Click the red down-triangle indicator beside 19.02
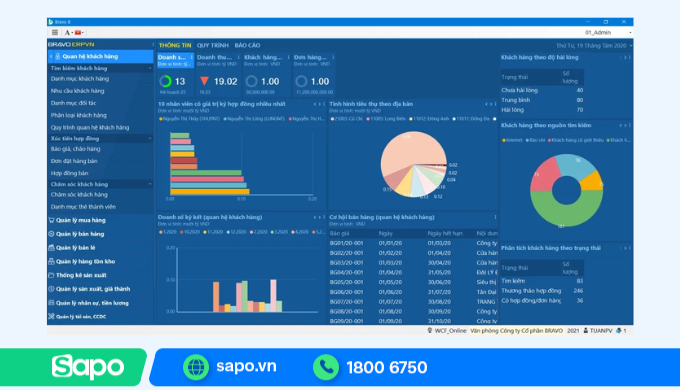The width and height of the screenshot is (680, 390). tap(205, 81)
